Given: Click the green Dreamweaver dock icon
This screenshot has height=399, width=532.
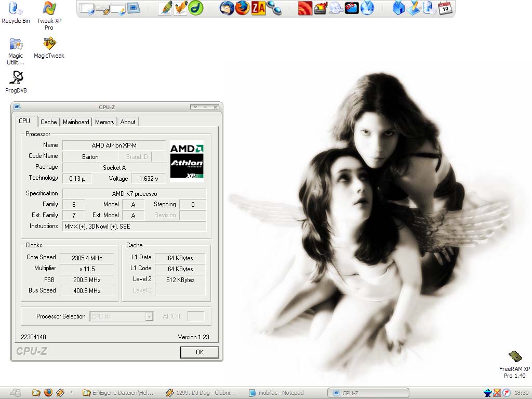Looking at the screenshot, I should [x=196, y=8].
